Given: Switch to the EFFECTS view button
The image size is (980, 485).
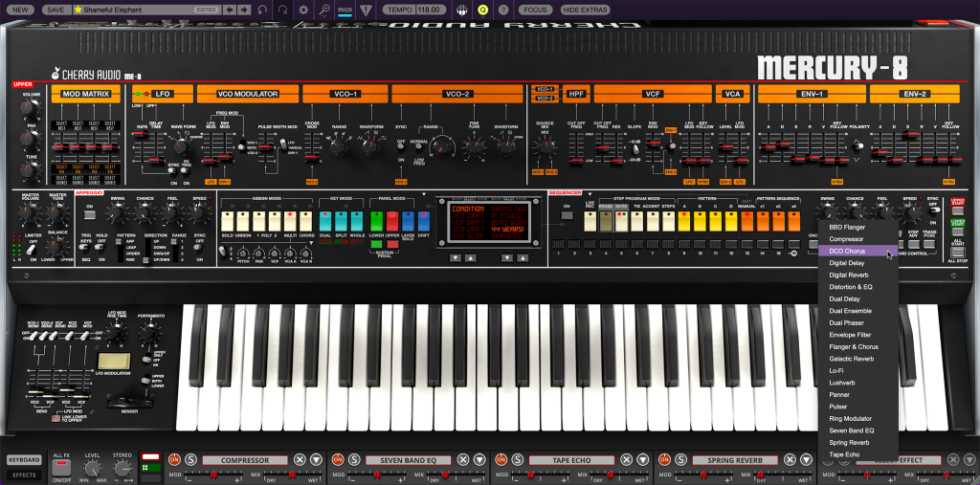Looking at the screenshot, I should coord(25,475).
